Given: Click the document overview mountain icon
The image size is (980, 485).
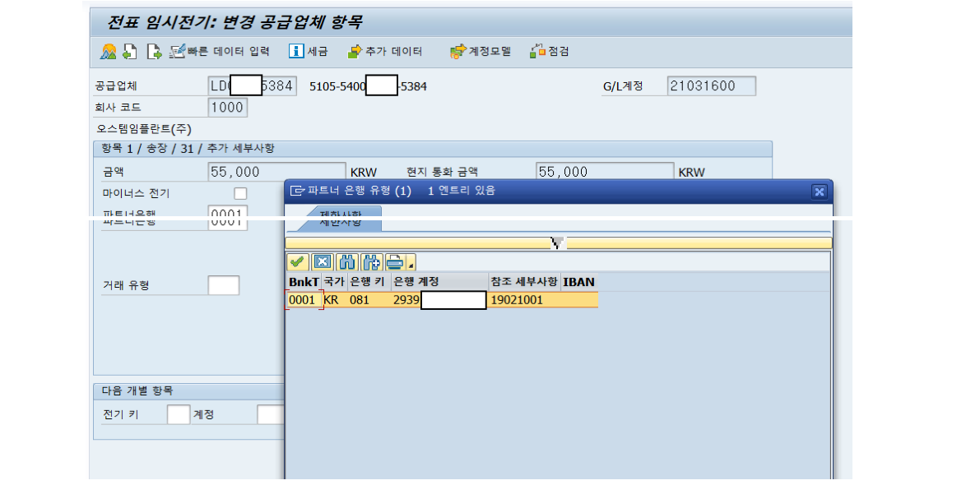Looking at the screenshot, I should tap(108, 52).
